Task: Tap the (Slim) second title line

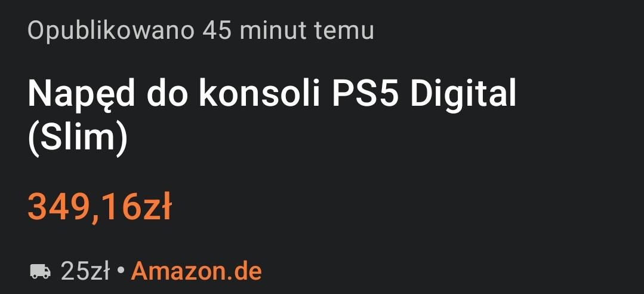Action: pos(78,139)
